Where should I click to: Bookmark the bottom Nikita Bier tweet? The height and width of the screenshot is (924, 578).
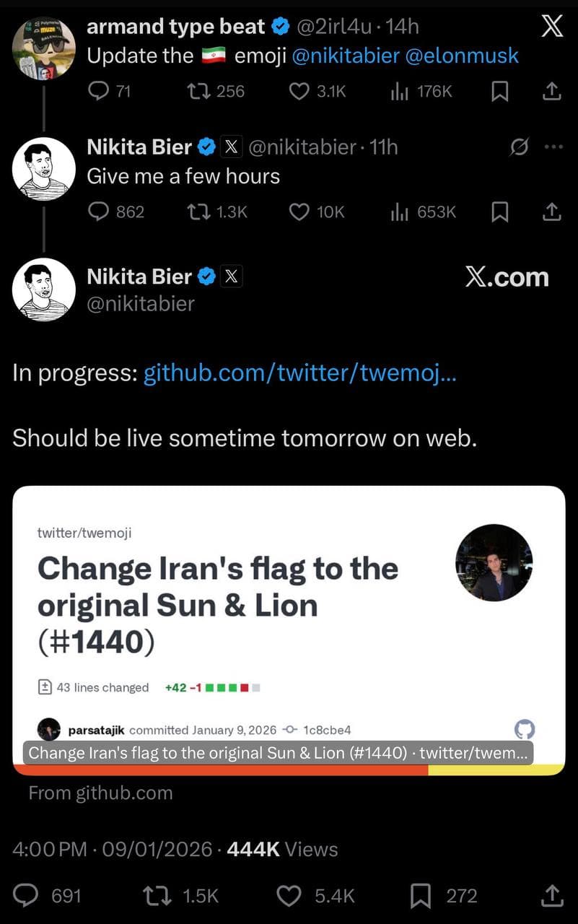tap(421, 895)
